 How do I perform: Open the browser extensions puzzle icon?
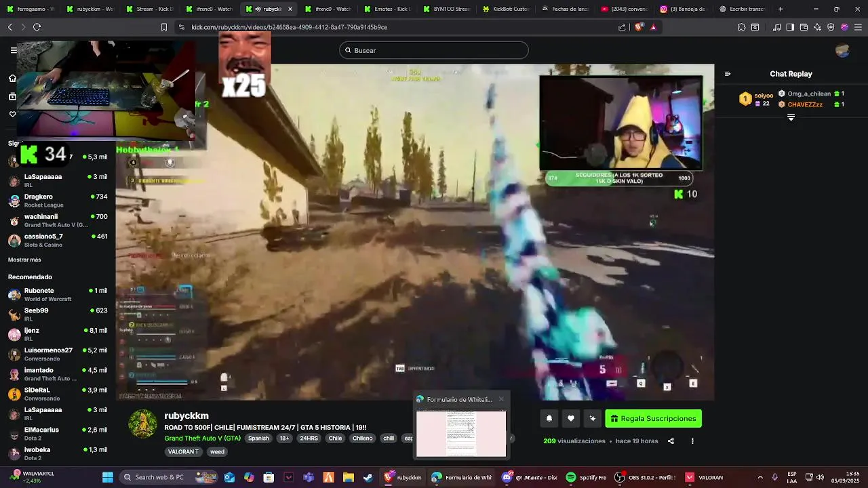pos(741,27)
